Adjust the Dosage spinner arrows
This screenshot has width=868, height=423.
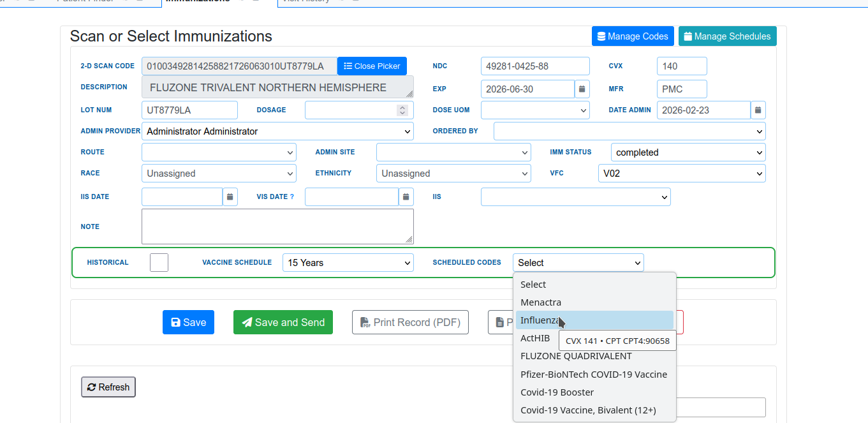[402, 110]
